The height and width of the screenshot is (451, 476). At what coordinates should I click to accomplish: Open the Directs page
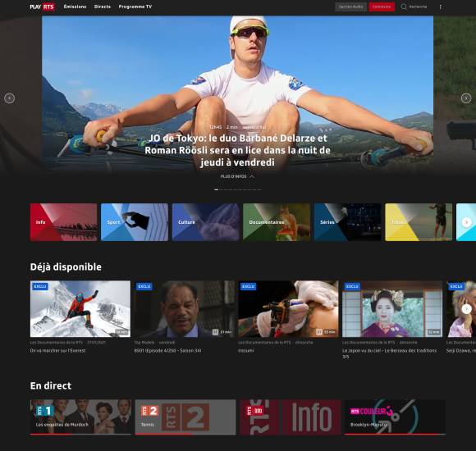pos(103,7)
